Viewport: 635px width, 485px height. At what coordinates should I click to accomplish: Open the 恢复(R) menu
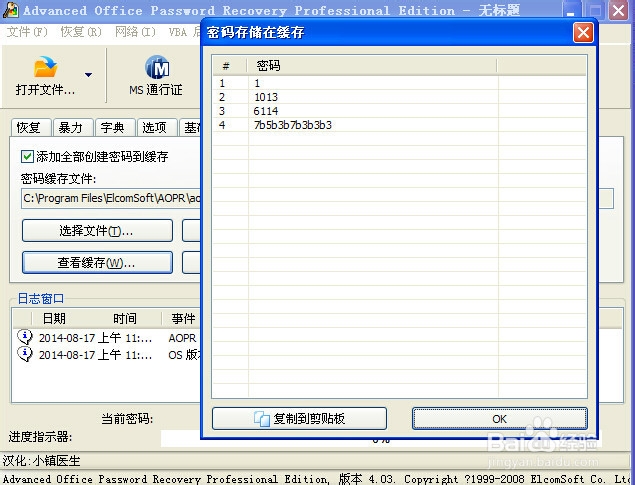point(81,32)
